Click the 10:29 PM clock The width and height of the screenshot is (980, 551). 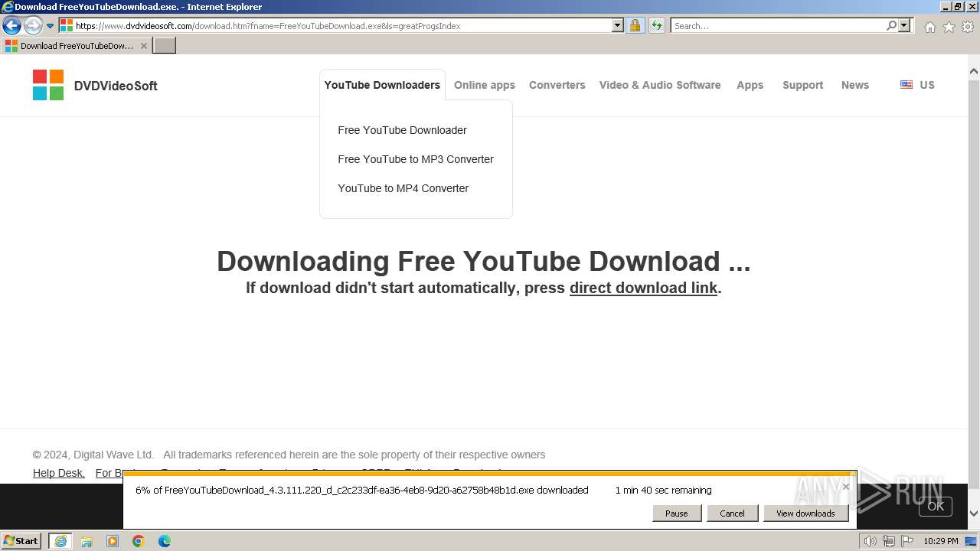[x=941, y=541]
